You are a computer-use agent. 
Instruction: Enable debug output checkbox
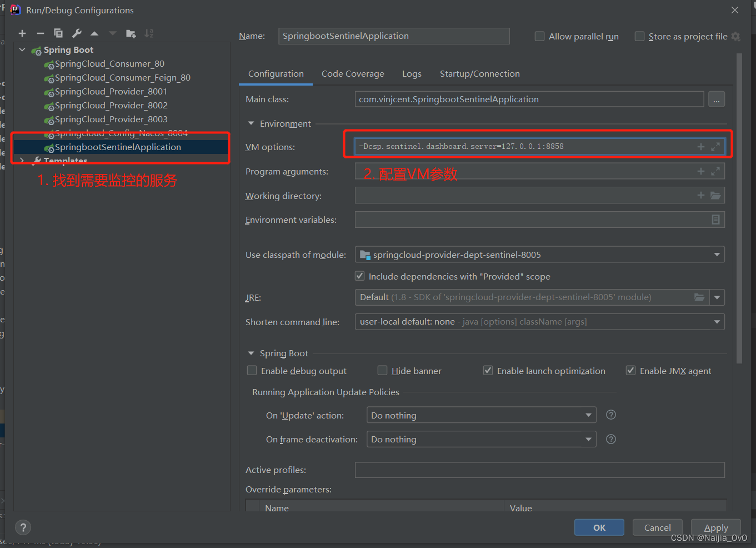[x=252, y=370]
